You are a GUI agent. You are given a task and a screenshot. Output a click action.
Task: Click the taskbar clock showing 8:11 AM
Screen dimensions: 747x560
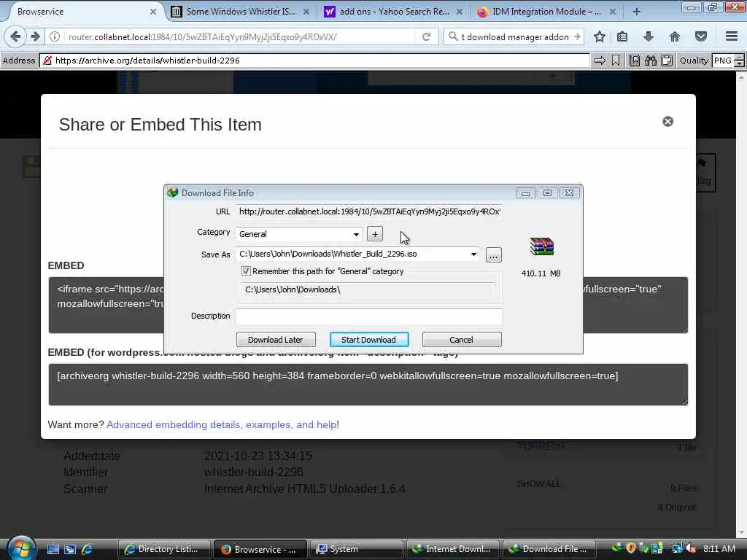[719, 548]
